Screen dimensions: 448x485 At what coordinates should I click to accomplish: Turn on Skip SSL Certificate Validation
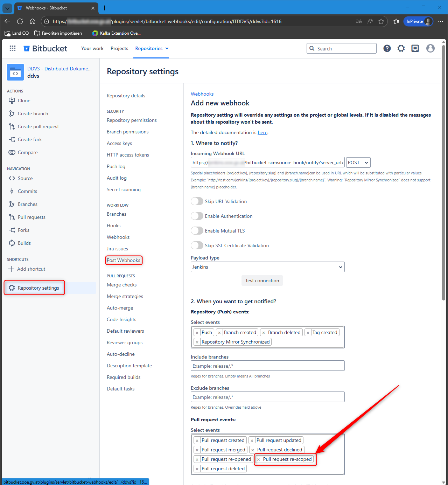pyautogui.click(x=197, y=245)
